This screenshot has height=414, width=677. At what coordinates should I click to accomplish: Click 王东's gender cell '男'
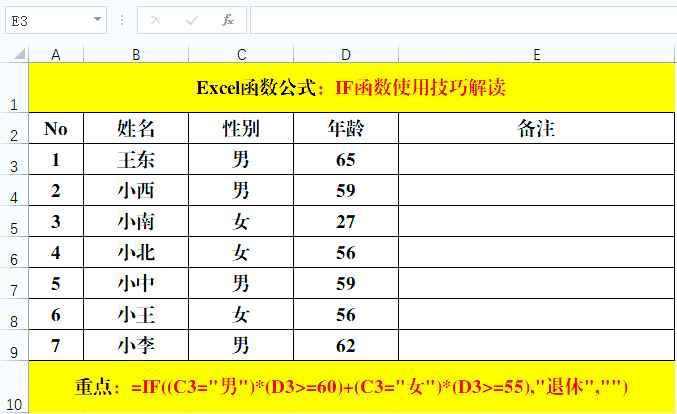[x=241, y=159]
